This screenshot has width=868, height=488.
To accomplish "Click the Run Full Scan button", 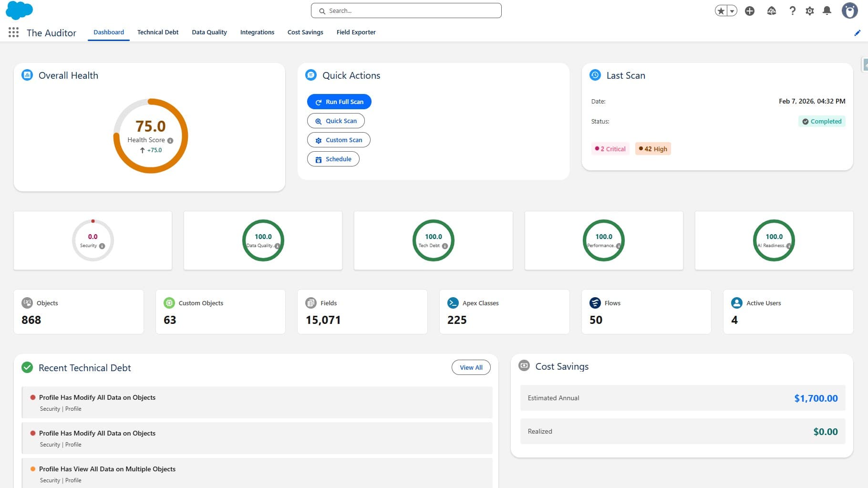I will [x=339, y=102].
